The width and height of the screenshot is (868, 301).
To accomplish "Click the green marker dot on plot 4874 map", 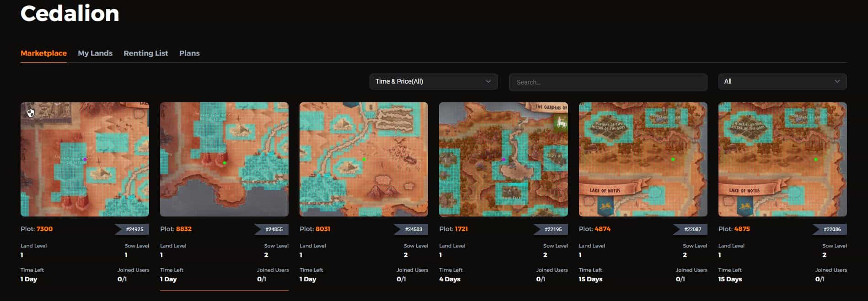I will pos(673,159).
